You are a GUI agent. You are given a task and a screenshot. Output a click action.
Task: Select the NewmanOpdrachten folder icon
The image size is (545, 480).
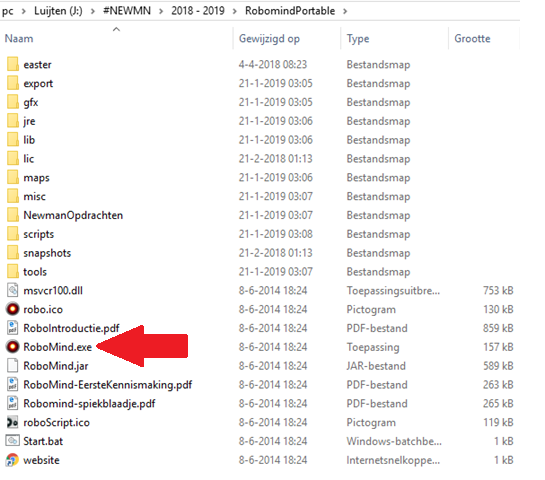point(13,215)
